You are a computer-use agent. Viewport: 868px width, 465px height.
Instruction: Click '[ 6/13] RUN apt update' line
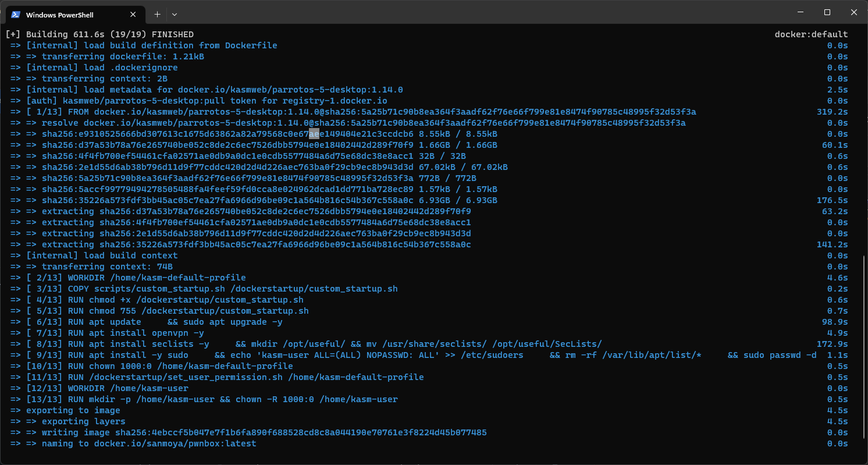pos(147,322)
